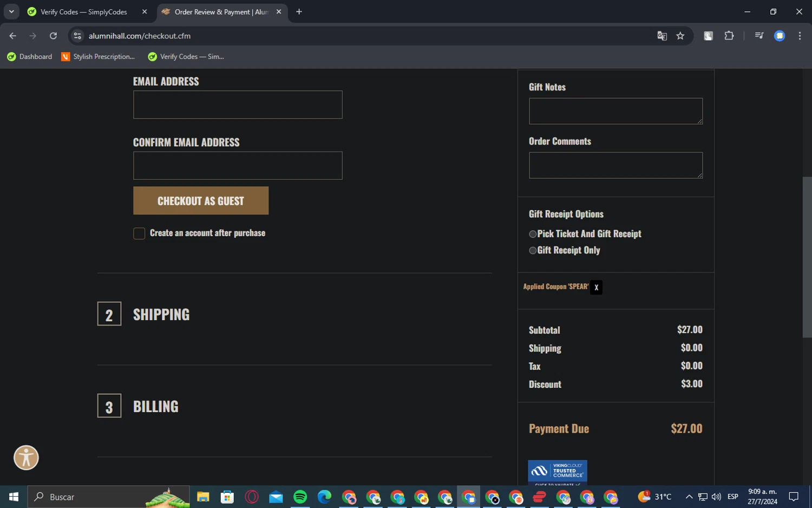Open a new browser tab

[x=299, y=11]
